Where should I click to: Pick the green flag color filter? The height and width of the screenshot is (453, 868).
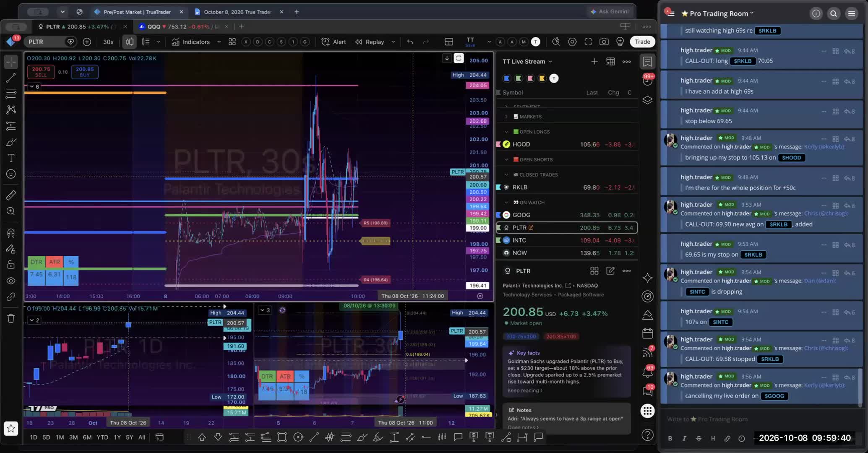click(519, 78)
